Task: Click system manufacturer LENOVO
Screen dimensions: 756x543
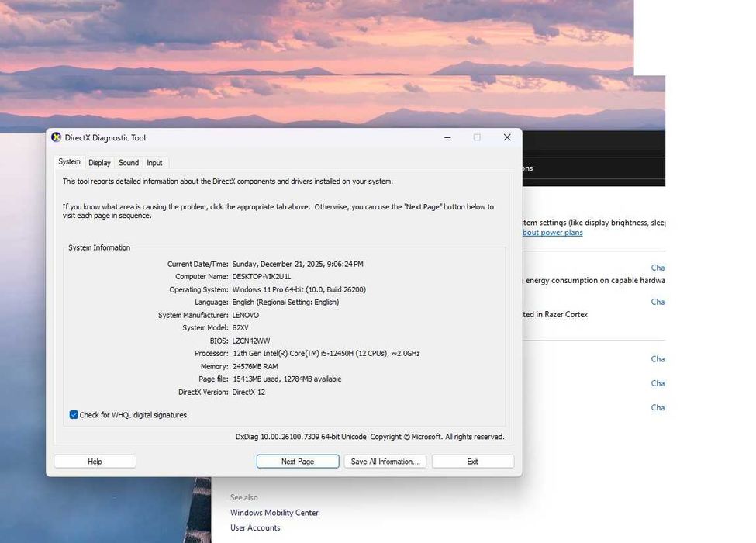Action: click(246, 316)
